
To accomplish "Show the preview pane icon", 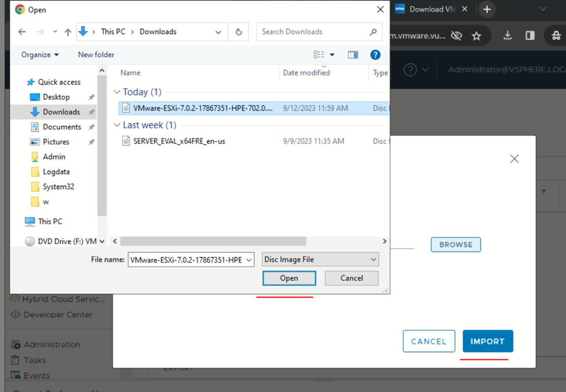I will tap(353, 55).
